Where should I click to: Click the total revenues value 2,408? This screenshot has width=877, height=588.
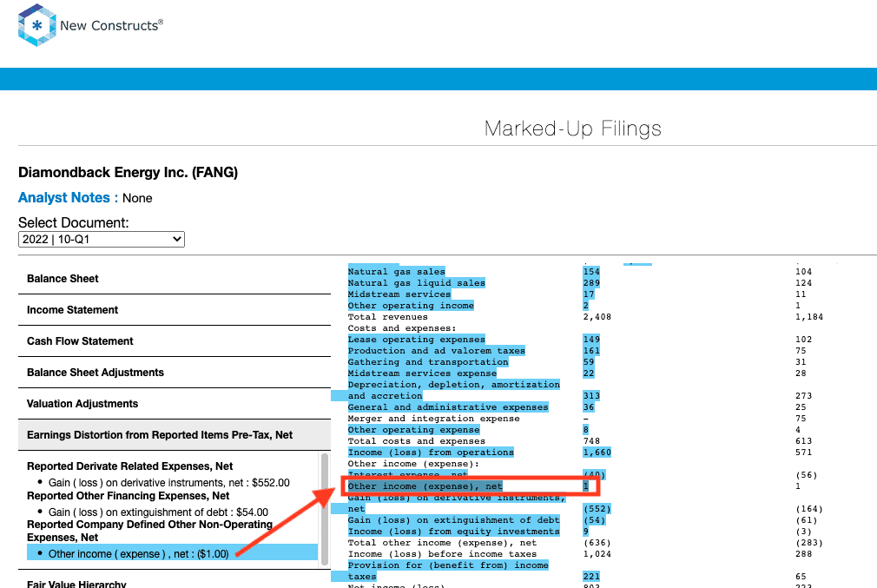[x=597, y=317]
